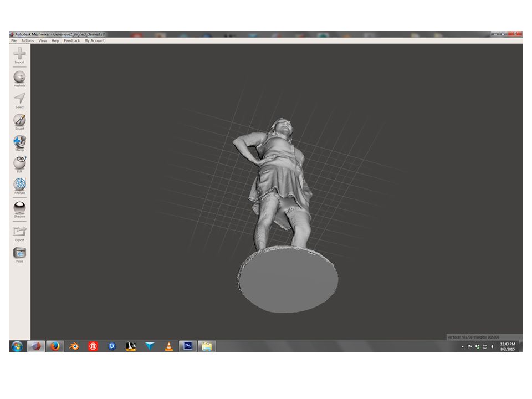This screenshot has width=532, height=399.
Task: Open the Edit tools panel
Action: click(19, 165)
